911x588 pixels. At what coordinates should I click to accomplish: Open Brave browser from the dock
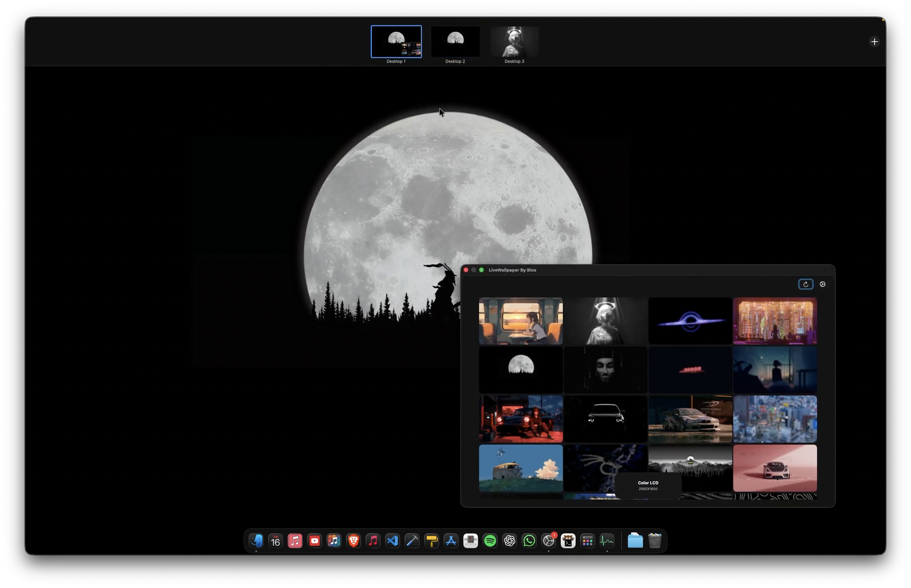pyautogui.click(x=353, y=541)
